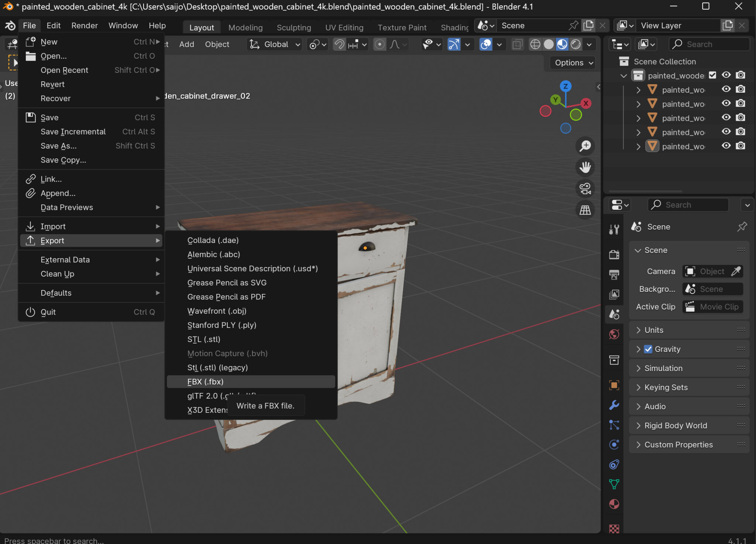
Task: Open the Render properties tab
Action: tap(614, 254)
